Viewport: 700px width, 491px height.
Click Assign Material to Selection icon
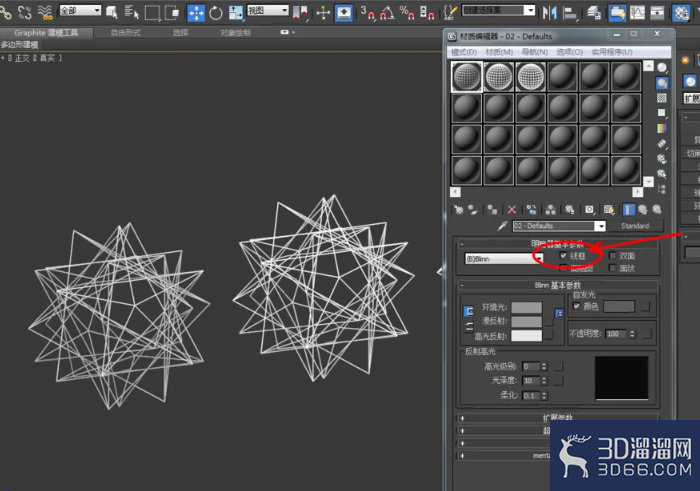492,209
